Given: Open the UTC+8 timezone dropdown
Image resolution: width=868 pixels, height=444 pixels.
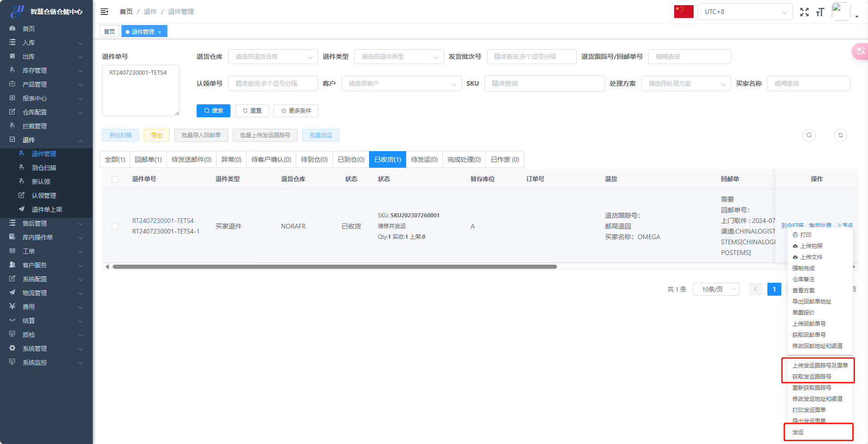Looking at the screenshot, I should (x=745, y=12).
